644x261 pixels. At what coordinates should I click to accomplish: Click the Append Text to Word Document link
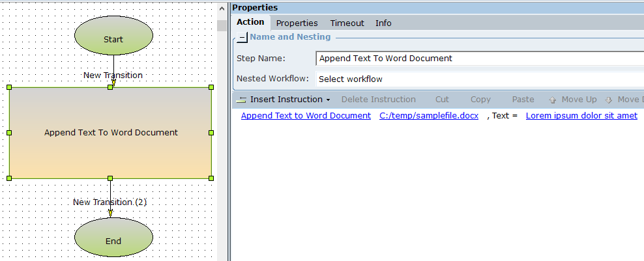306,116
